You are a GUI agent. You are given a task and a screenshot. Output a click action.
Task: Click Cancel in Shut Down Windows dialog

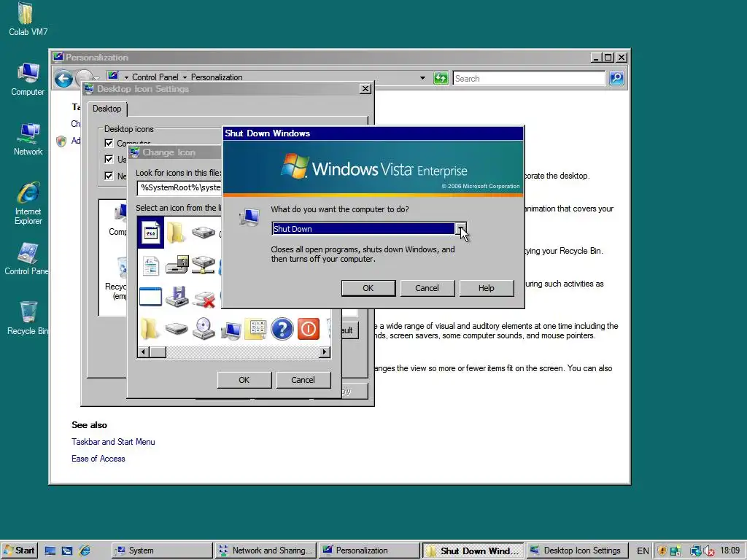[427, 288]
